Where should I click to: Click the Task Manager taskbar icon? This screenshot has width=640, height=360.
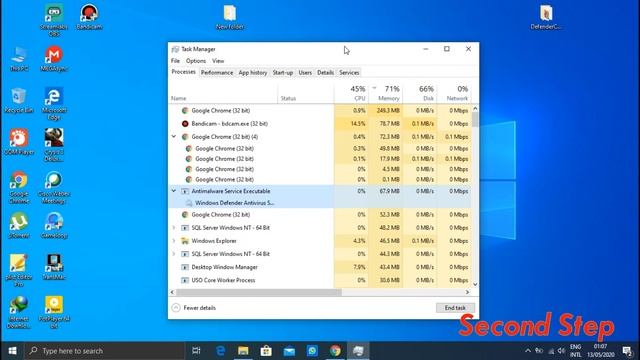pos(358,351)
